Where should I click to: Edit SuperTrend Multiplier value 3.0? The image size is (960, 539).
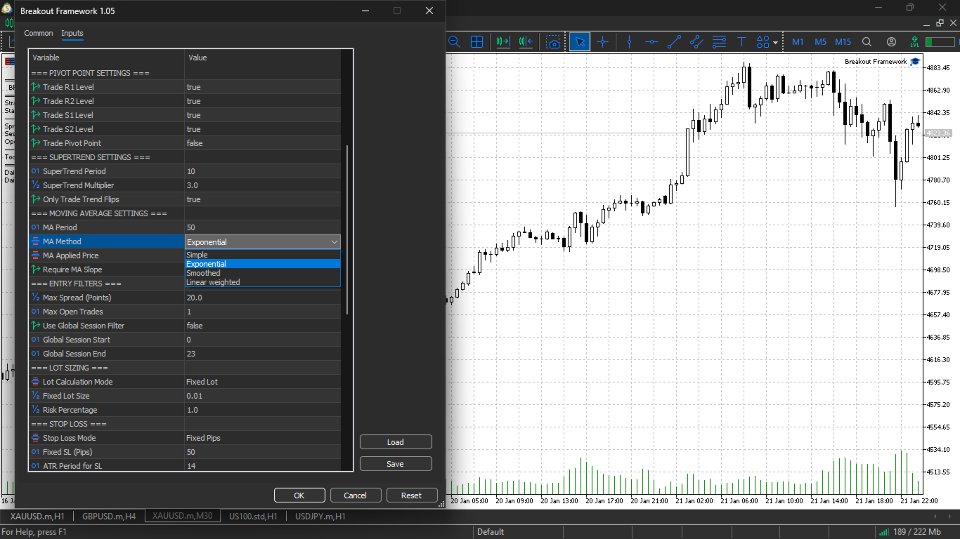(262, 186)
